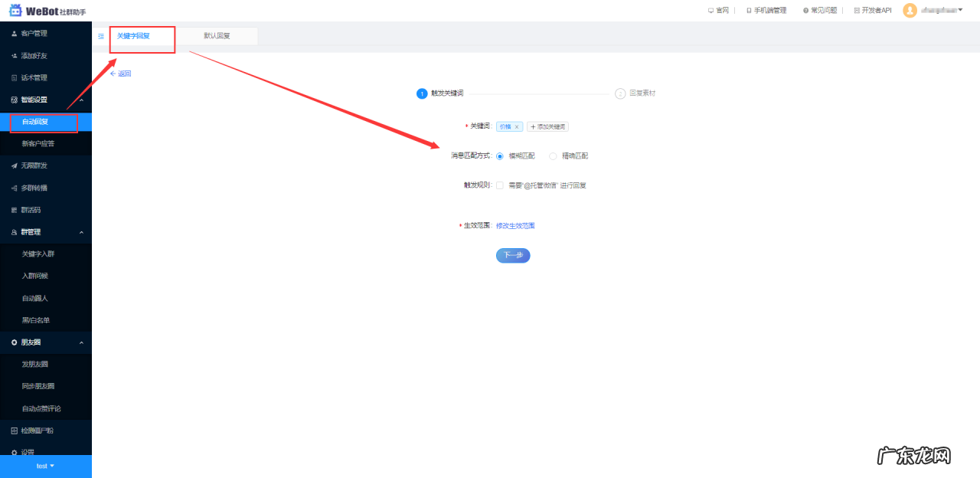The height and width of the screenshot is (478, 980).
Task: Select the 模糊匹配 matching mode
Action: (501, 156)
